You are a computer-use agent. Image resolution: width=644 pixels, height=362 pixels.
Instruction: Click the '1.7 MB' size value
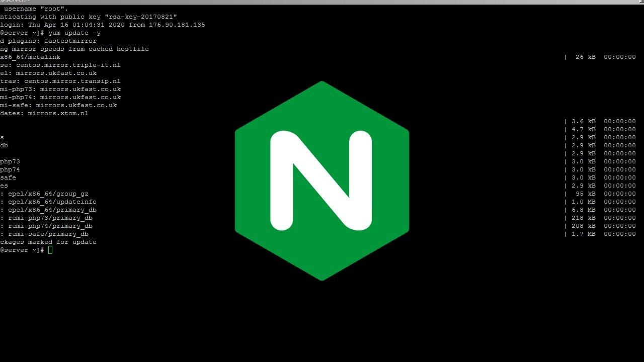tap(584, 234)
